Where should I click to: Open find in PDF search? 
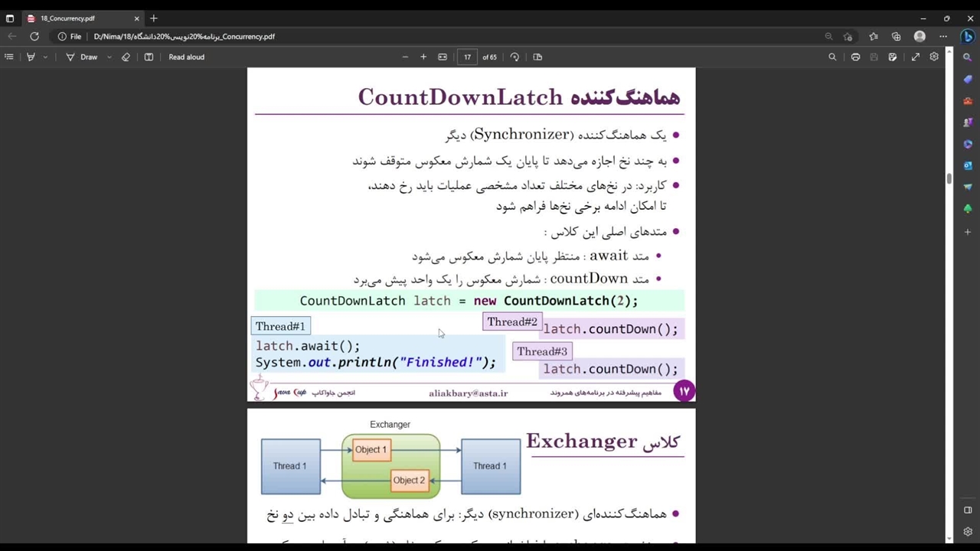[x=832, y=57]
